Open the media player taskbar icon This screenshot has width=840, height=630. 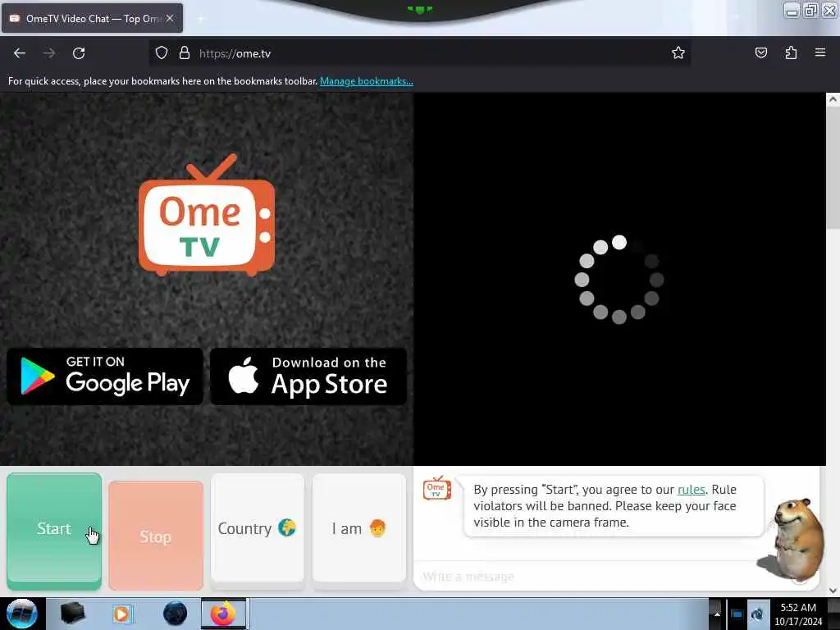(121, 614)
